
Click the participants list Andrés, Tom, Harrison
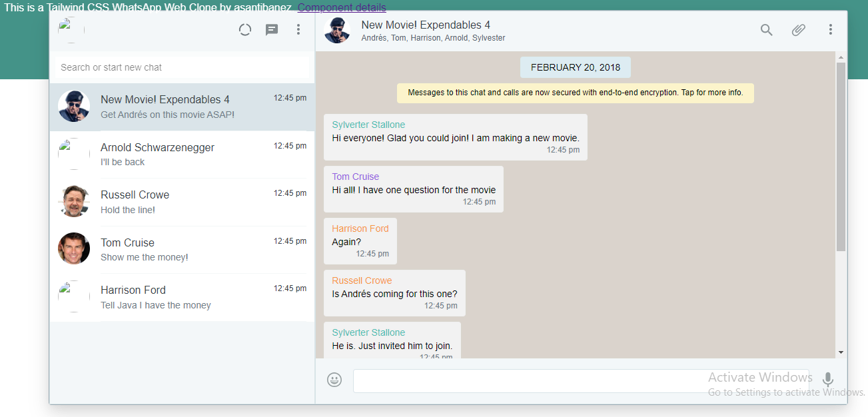pyautogui.click(x=433, y=38)
